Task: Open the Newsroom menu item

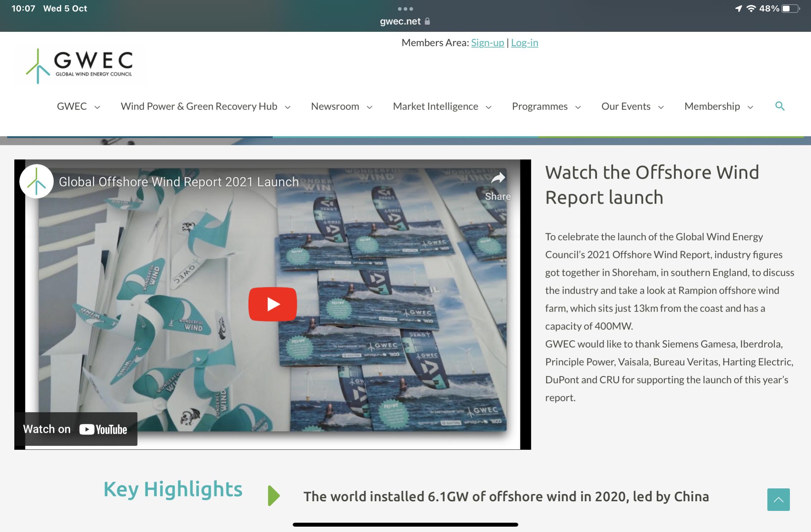Action: (x=335, y=106)
